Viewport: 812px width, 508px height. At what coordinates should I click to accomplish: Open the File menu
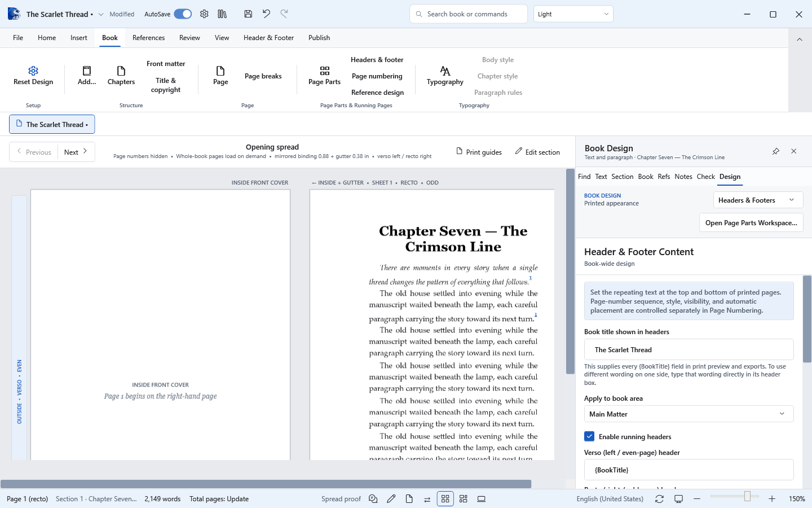click(x=18, y=38)
